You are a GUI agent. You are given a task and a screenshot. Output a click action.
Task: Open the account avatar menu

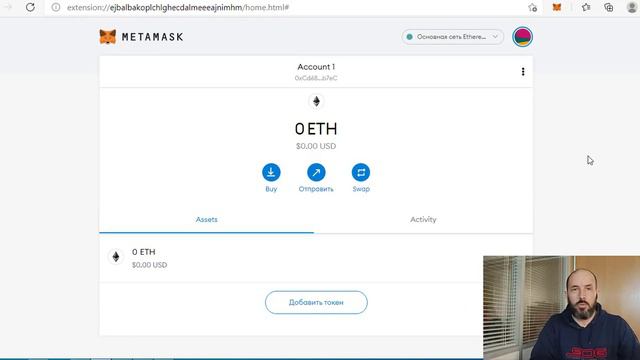coord(522,37)
